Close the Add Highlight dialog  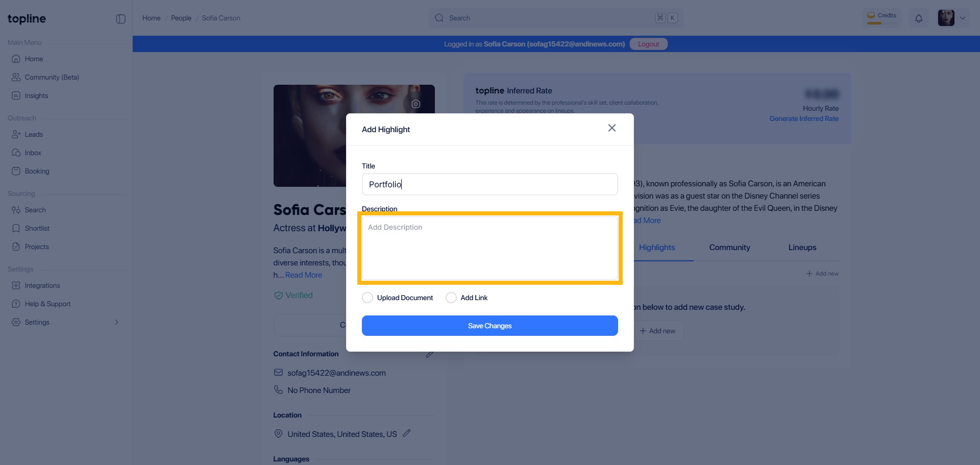coord(611,128)
